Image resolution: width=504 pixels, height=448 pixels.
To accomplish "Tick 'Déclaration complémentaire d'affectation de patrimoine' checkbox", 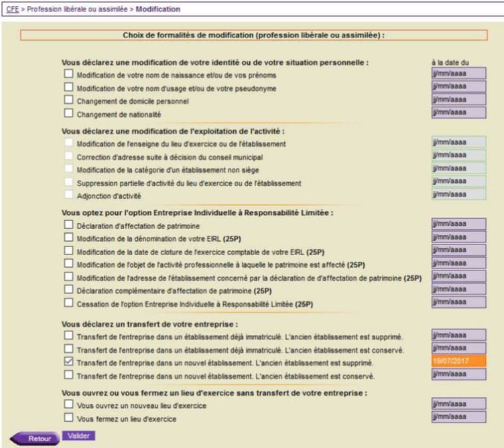I will [x=68, y=289].
